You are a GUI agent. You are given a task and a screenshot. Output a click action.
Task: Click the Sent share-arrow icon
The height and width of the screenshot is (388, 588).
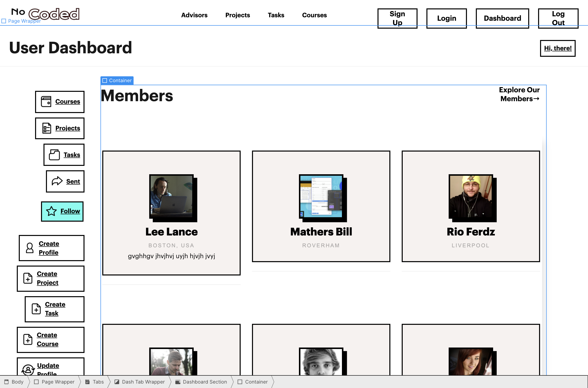[57, 181]
